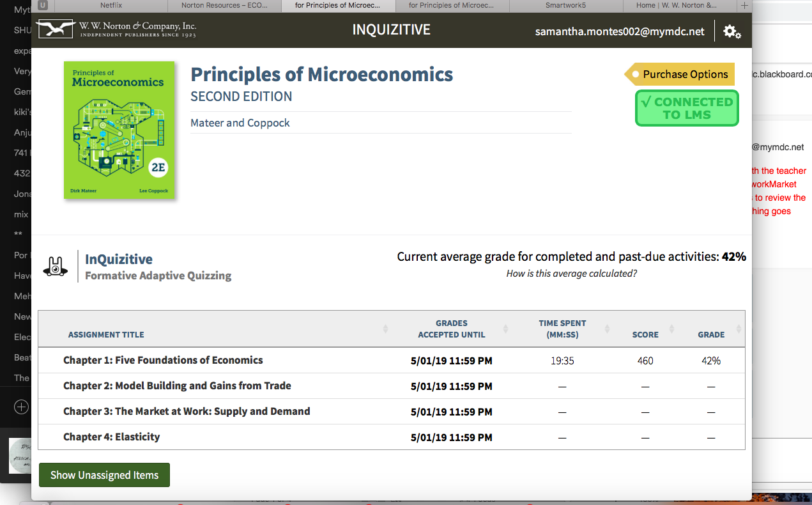The width and height of the screenshot is (812, 505).
Task: Click the Assignment Title column header
Action: pos(106,334)
